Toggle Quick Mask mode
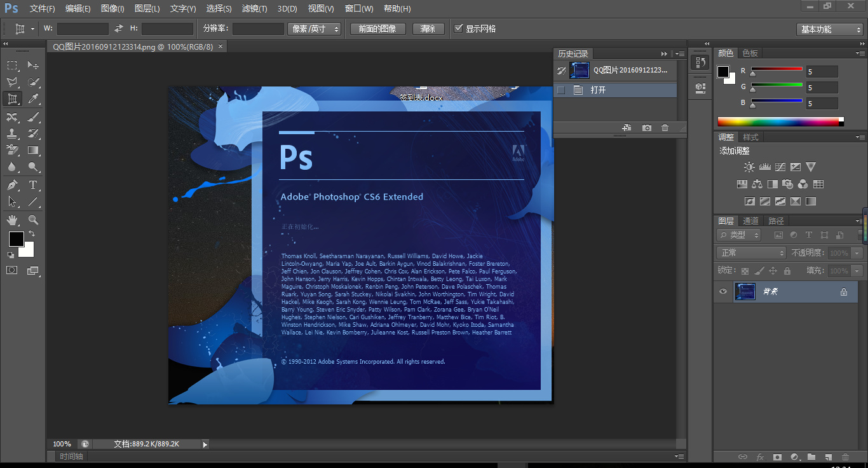The image size is (868, 468). [x=12, y=270]
